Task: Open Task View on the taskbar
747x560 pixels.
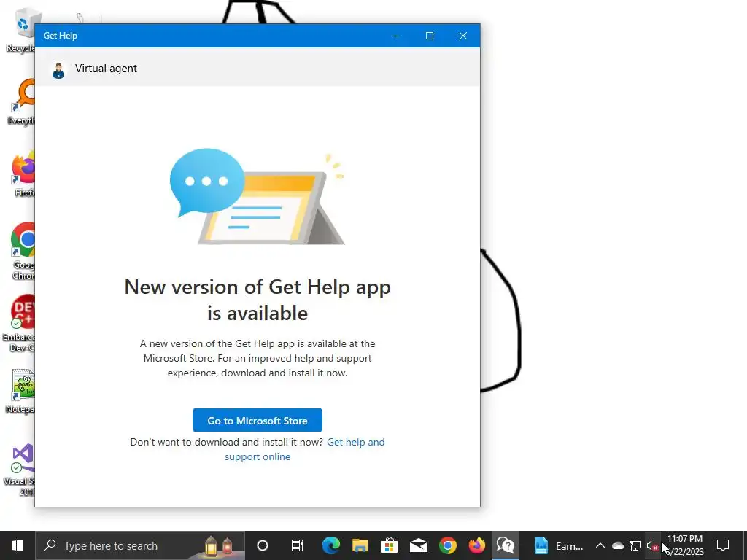Action: pos(298,545)
